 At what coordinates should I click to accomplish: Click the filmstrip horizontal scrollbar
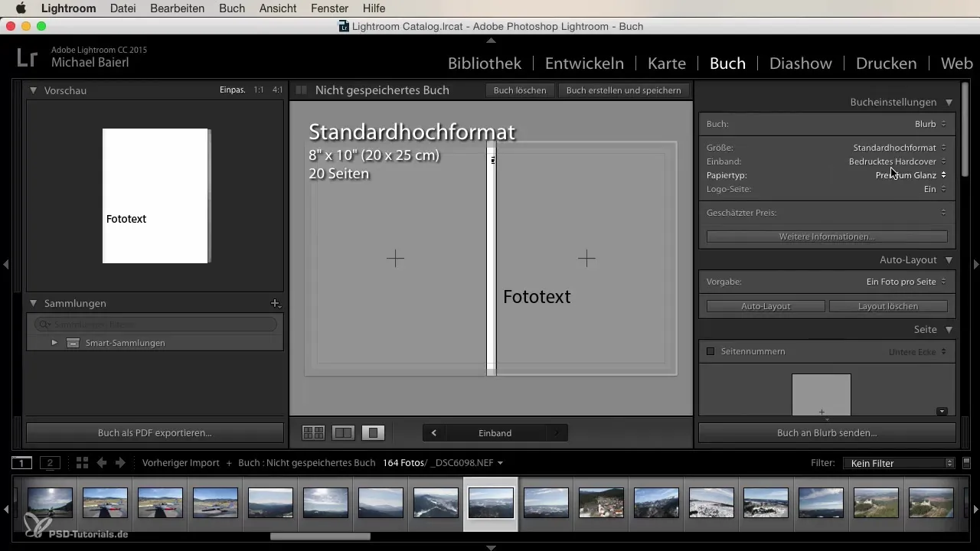[320, 536]
